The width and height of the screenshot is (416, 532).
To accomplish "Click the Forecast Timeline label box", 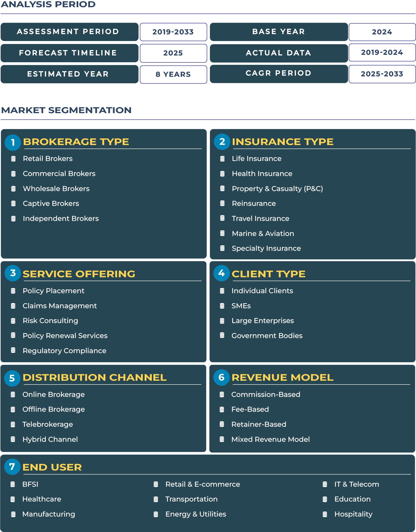I will [x=70, y=53].
